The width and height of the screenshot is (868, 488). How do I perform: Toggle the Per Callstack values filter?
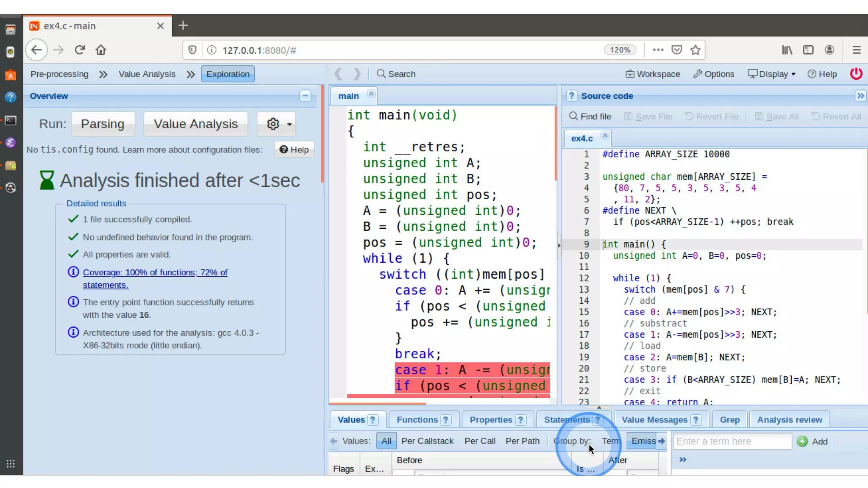427,441
